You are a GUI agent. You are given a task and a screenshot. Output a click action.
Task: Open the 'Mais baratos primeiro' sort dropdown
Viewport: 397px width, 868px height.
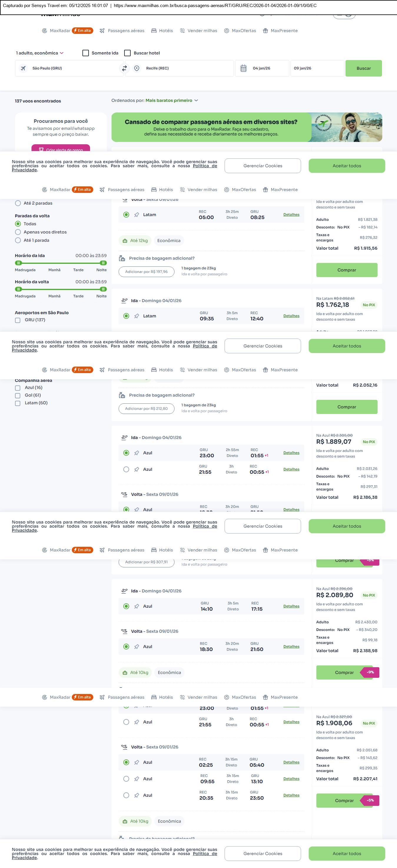click(x=171, y=101)
